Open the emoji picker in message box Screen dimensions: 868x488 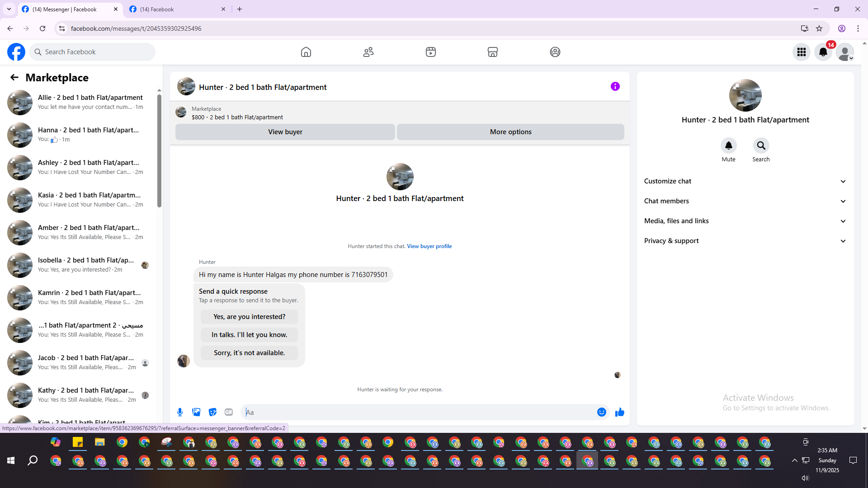[x=601, y=412]
